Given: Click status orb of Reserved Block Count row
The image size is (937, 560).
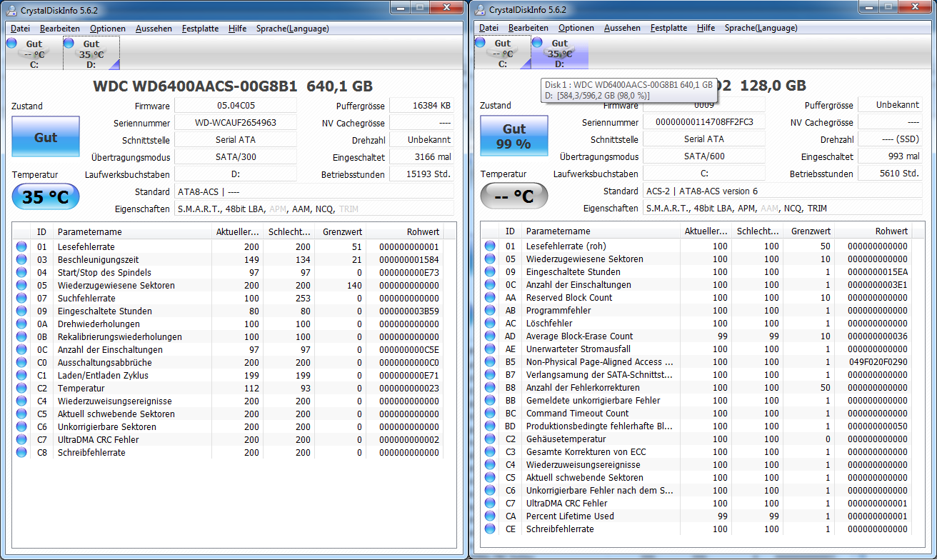Looking at the screenshot, I should 490,297.
